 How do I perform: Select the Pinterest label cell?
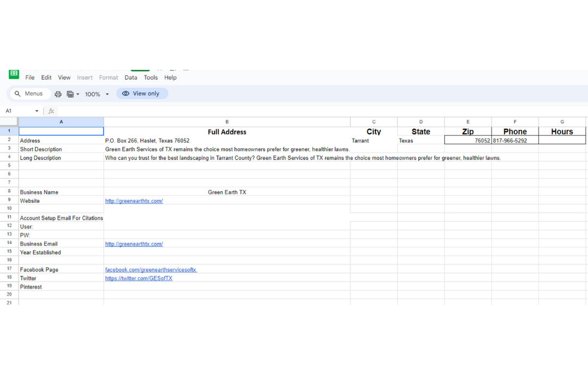tap(61, 287)
